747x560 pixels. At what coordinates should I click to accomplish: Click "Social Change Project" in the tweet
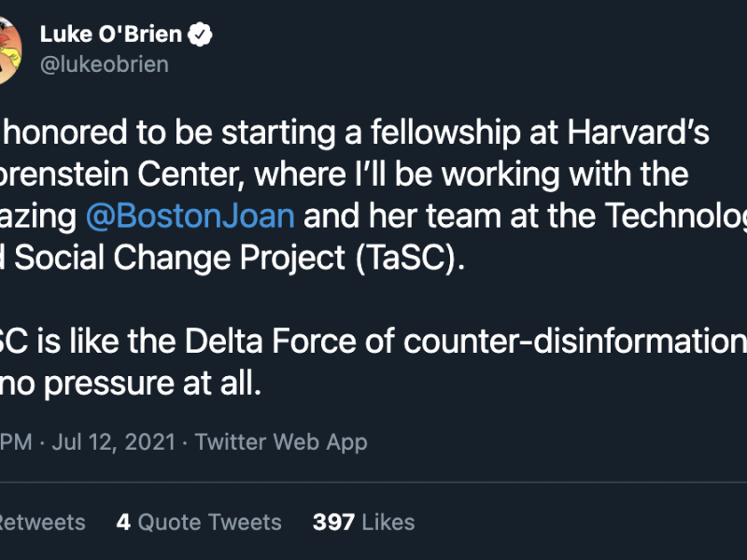coord(177,259)
